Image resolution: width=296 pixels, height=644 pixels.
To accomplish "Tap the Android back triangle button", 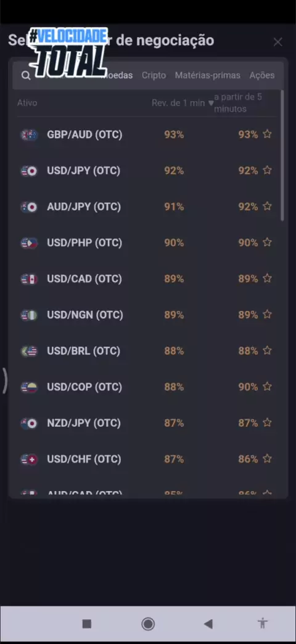I will [208, 624].
